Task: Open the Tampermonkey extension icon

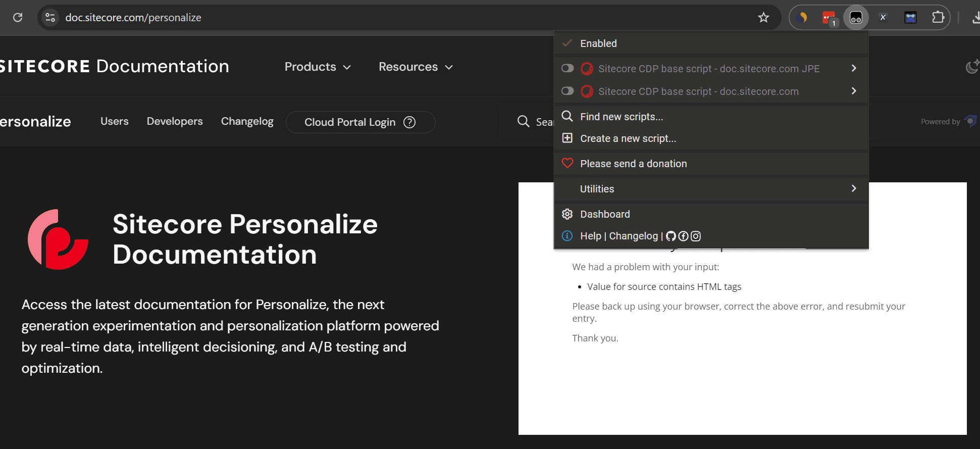Action: 856,18
